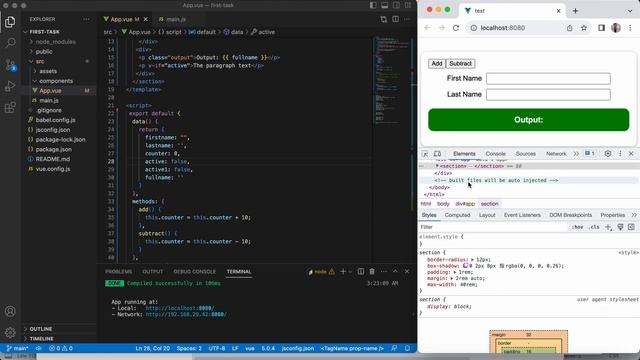Add a new terminal with the plus icon

[343, 271]
